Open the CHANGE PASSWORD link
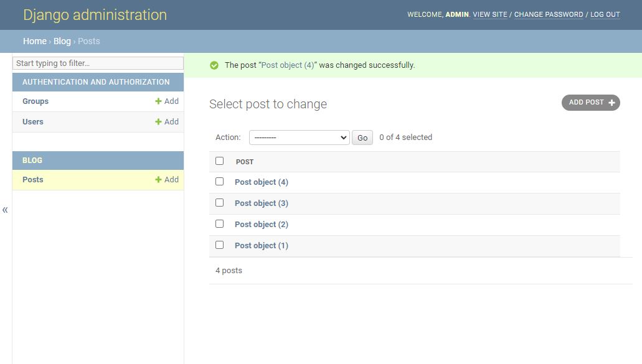Viewport: 642px width, 364px height. [548, 14]
